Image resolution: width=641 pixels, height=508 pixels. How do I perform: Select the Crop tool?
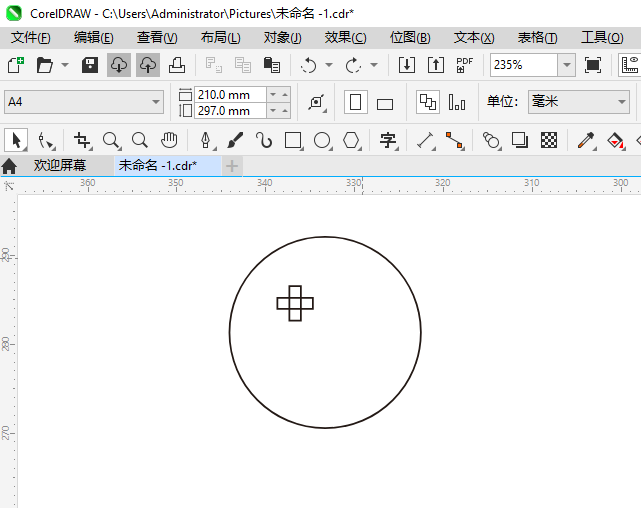pyautogui.click(x=83, y=141)
